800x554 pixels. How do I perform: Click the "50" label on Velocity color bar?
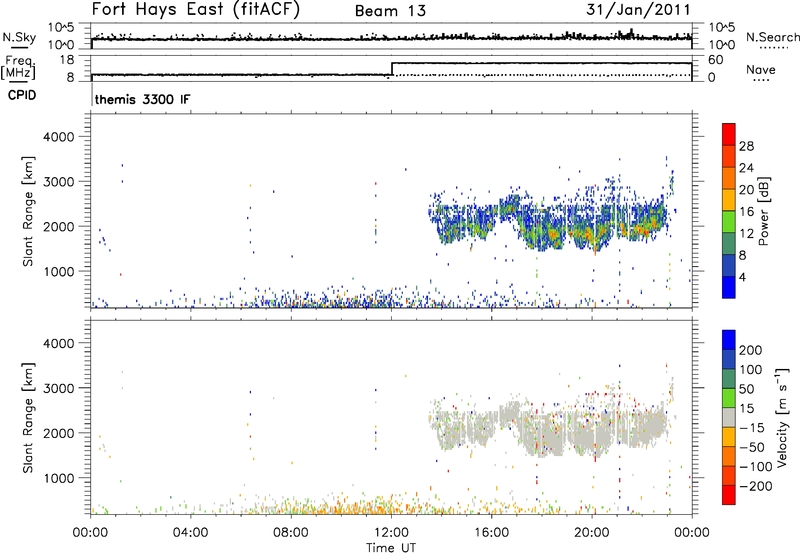(746, 389)
